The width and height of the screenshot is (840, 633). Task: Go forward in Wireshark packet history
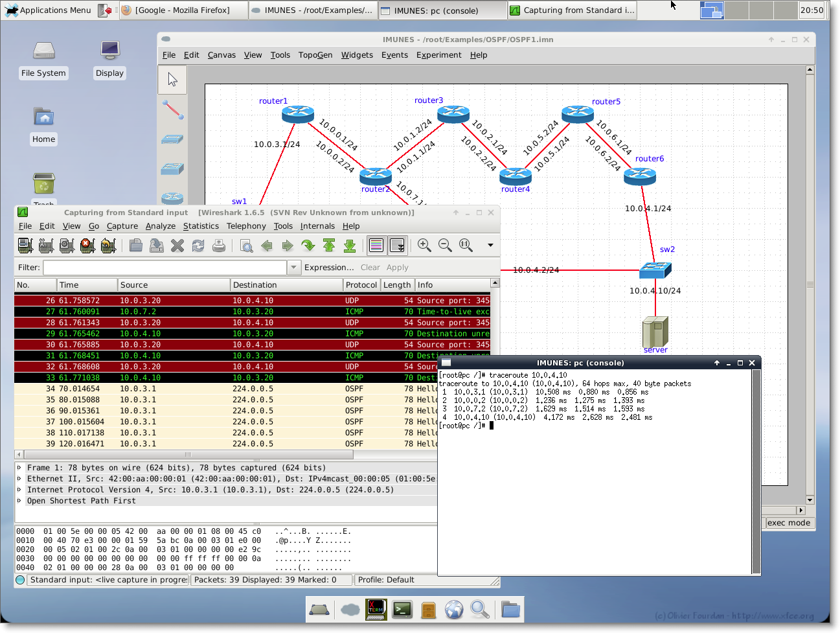(x=288, y=246)
